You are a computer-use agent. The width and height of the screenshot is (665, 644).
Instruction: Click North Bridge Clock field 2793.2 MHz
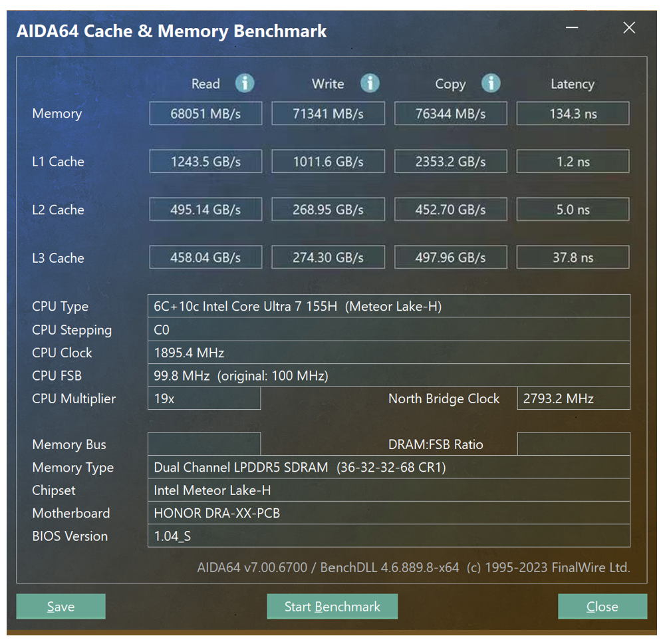(573, 398)
